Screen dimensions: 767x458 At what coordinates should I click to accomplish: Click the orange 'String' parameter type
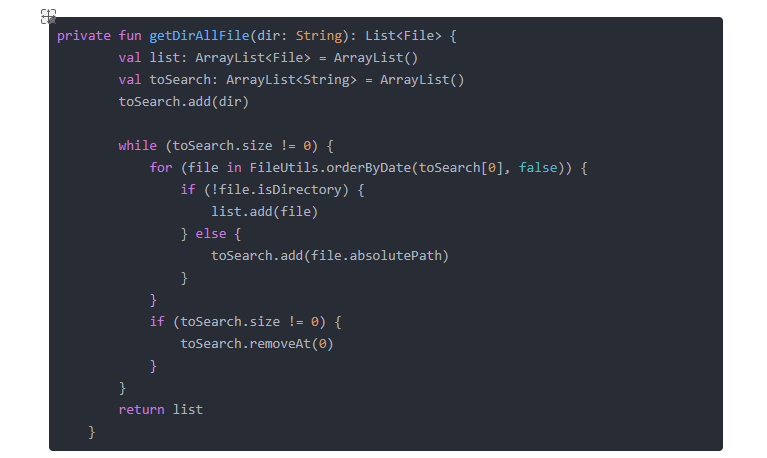pos(319,36)
